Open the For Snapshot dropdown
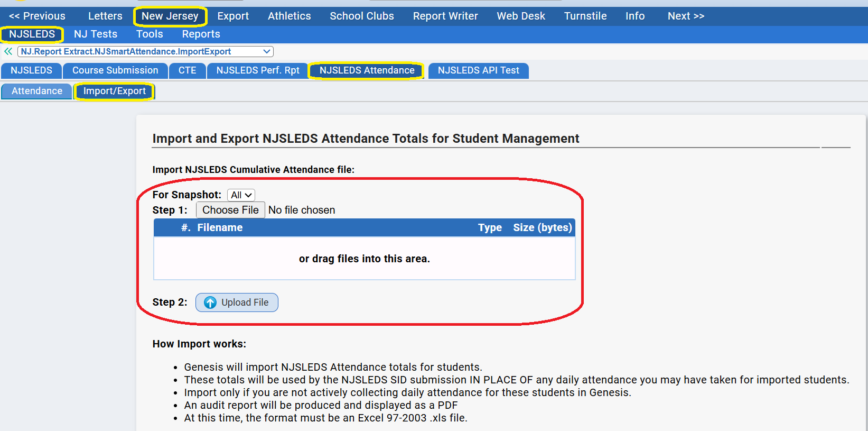The height and width of the screenshot is (431, 868). tap(241, 195)
